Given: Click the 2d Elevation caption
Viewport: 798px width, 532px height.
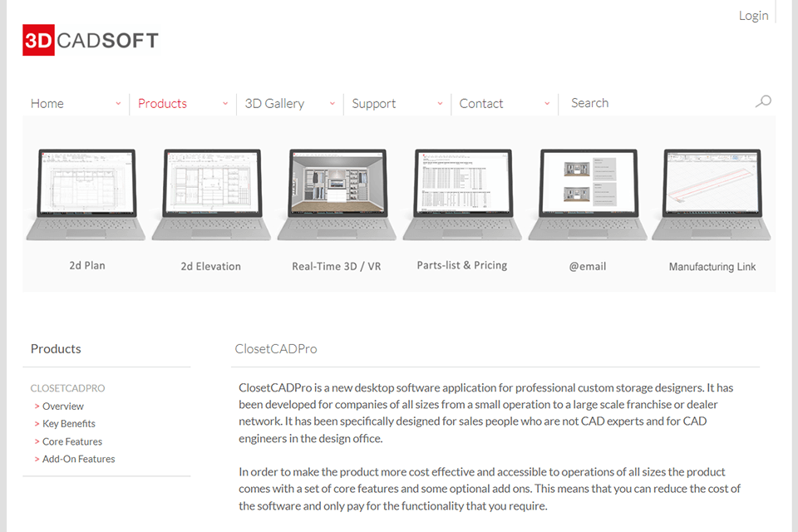Looking at the screenshot, I should coord(210,266).
